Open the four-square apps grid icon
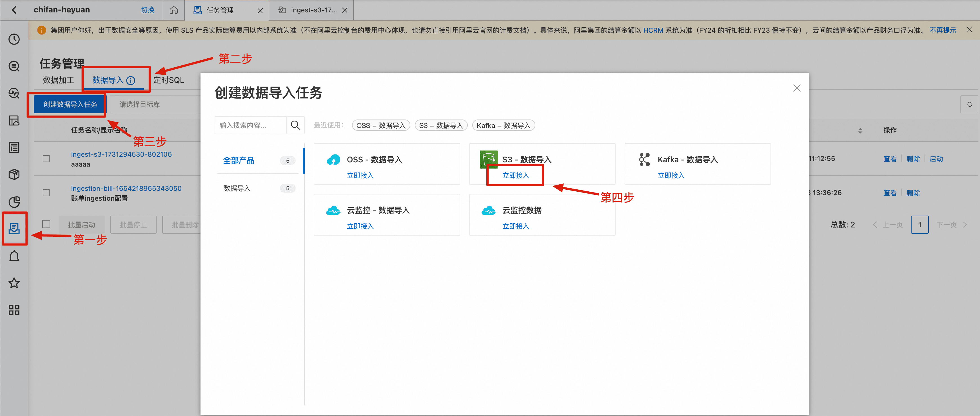980x416 pixels. [14, 310]
